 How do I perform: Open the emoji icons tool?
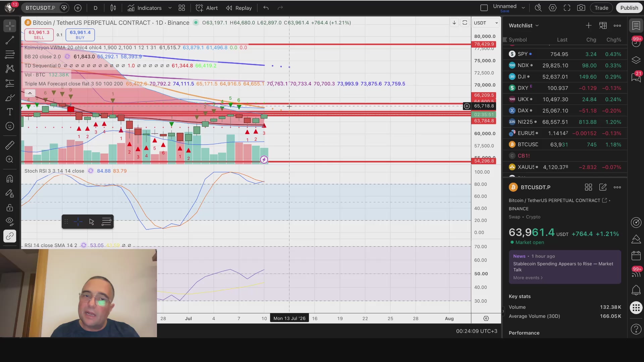10,126
